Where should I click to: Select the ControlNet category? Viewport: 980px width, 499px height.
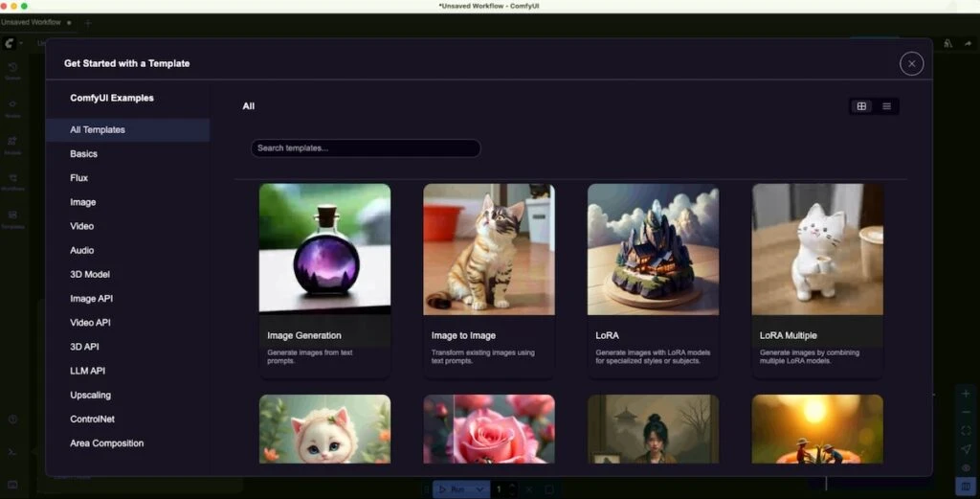[127, 419]
